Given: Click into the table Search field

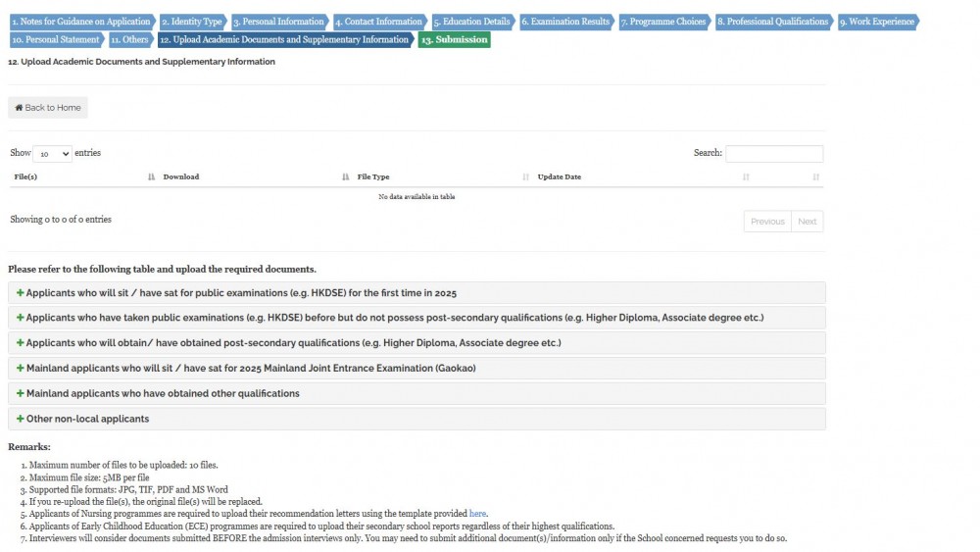Looking at the screenshot, I should pyautogui.click(x=774, y=154).
